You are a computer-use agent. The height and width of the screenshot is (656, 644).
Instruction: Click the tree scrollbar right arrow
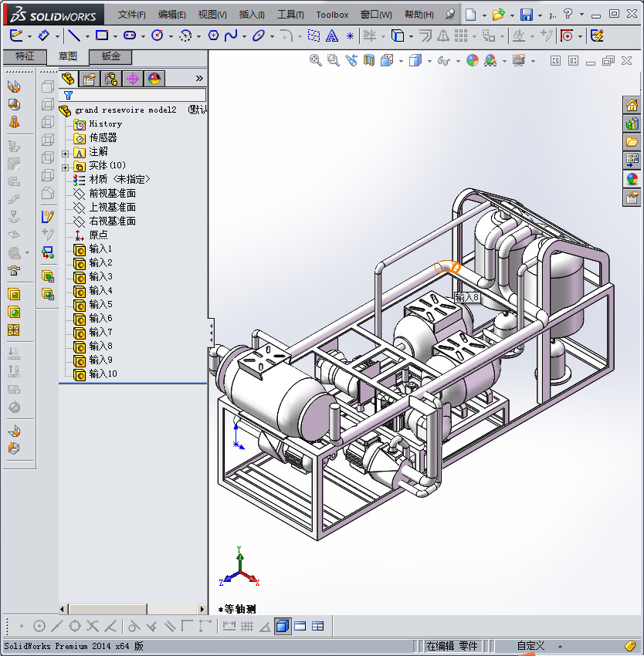202,609
